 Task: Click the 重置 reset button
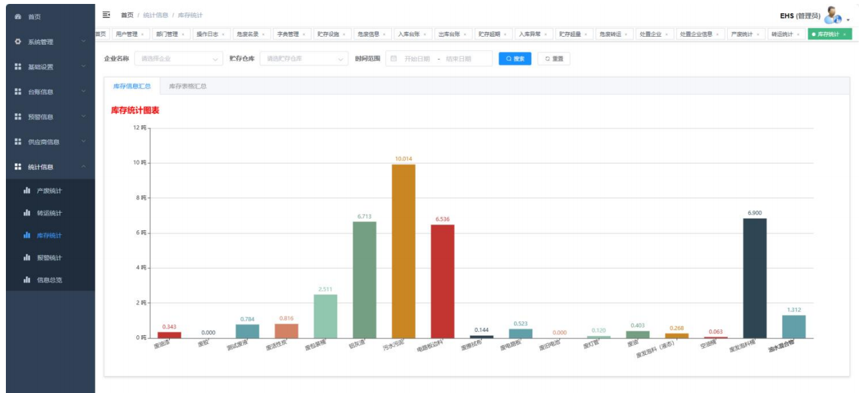tap(554, 59)
